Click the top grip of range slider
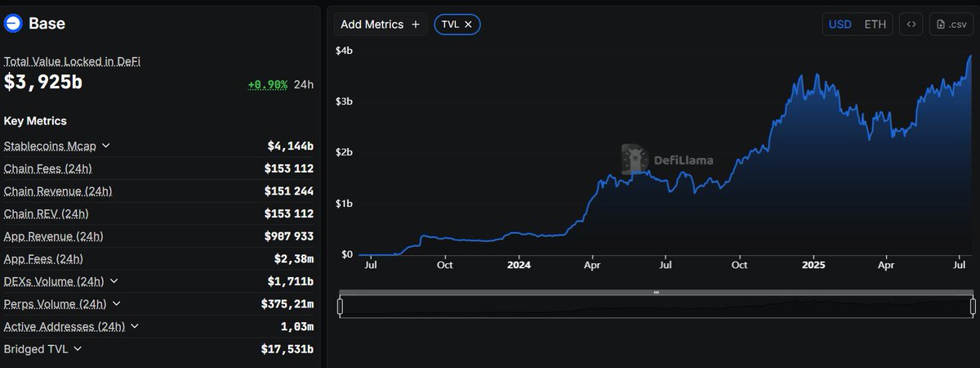This screenshot has height=368, width=980. (x=656, y=292)
